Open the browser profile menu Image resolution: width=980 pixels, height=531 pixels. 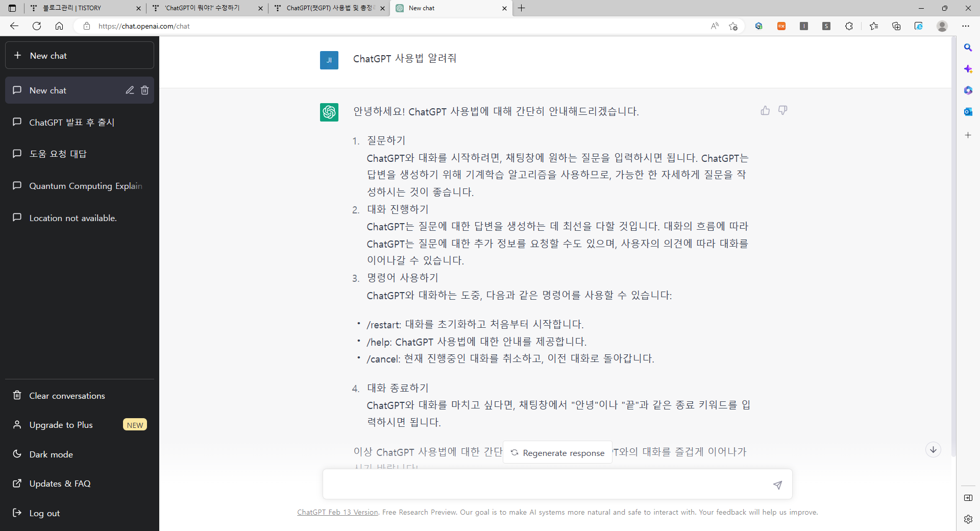(942, 26)
